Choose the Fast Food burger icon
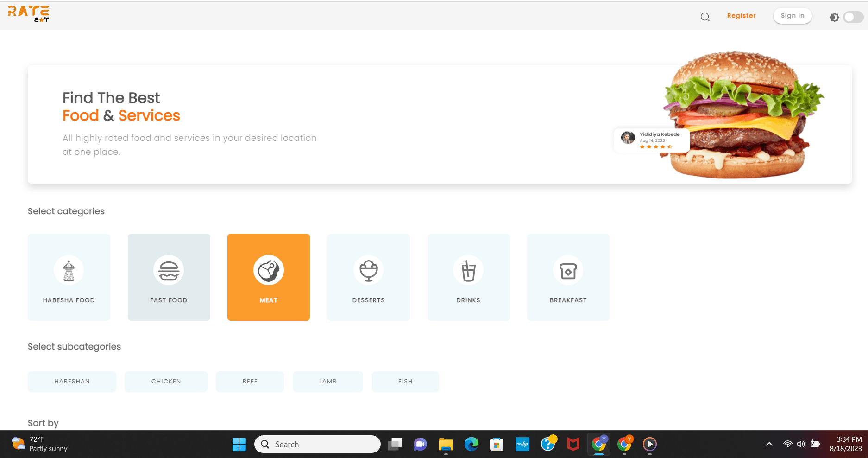The height and width of the screenshot is (458, 868). (169, 270)
